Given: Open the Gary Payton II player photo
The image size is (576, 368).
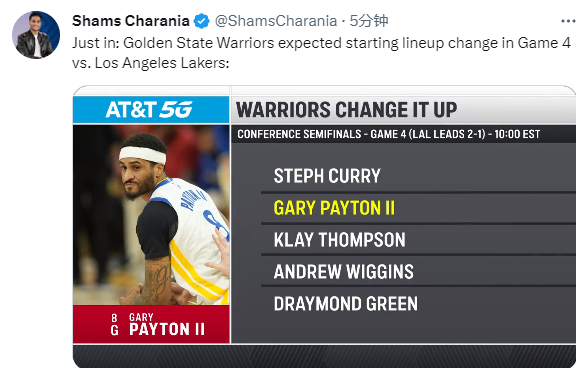Looking at the screenshot, I should pyautogui.click(x=151, y=215).
